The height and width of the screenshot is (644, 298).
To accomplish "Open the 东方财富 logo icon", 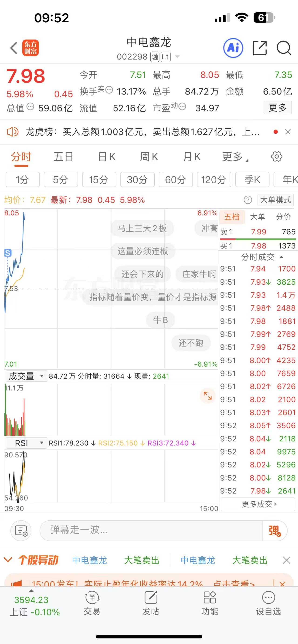I will click(x=30, y=48).
